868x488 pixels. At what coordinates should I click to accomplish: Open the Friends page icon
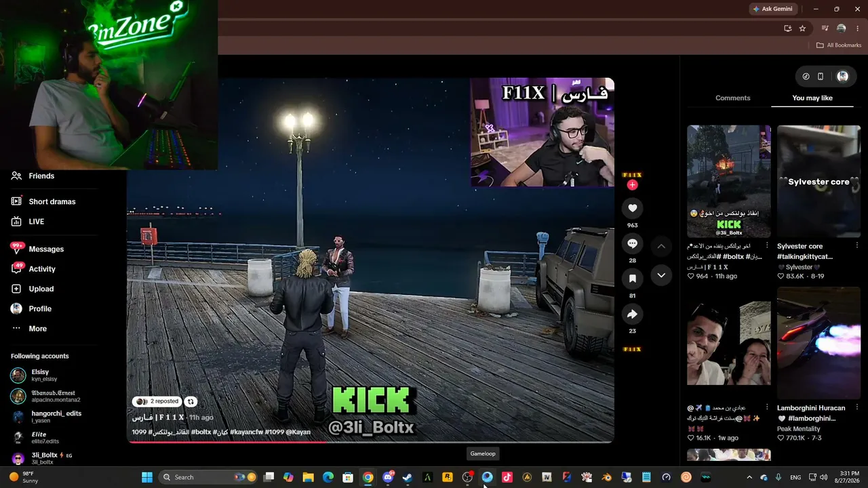(16, 176)
